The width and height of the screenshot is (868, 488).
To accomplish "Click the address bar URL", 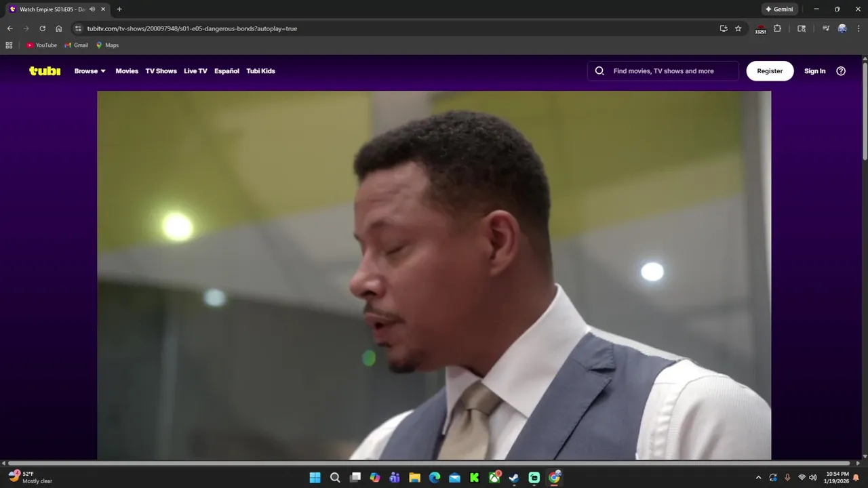I will [x=192, y=28].
